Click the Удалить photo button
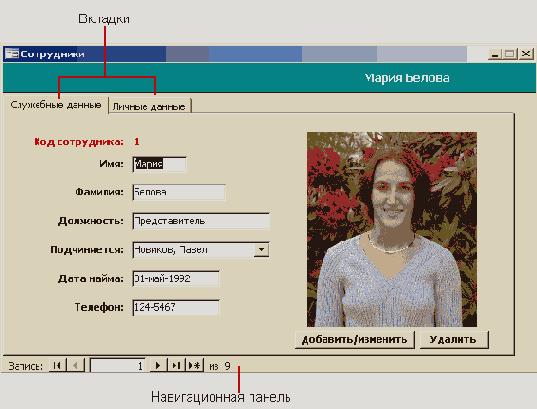 454,339
